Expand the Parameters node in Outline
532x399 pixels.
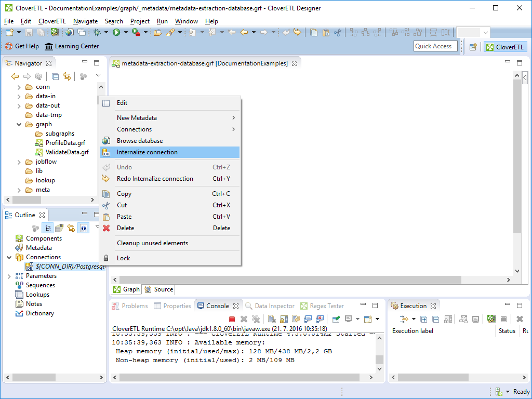pyautogui.click(x=9, y=276)
